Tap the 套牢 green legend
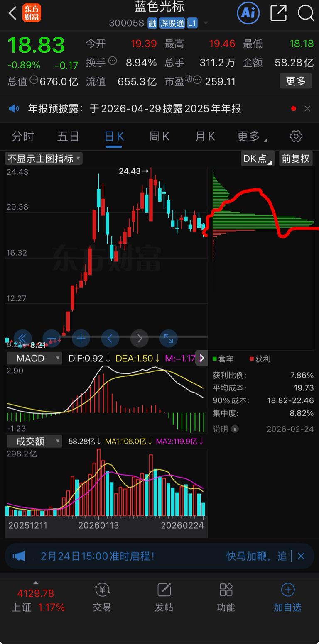This screenshot has height=644, width=319. [223, 359]
